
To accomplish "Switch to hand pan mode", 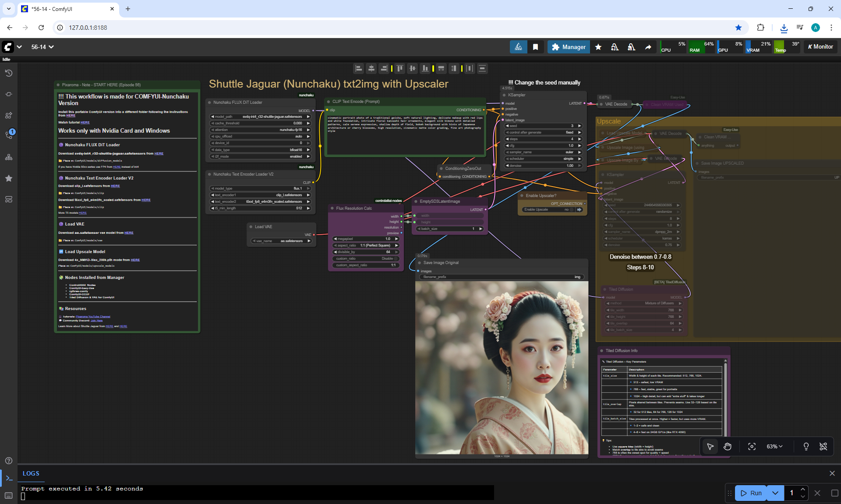I will coord(728,446).
